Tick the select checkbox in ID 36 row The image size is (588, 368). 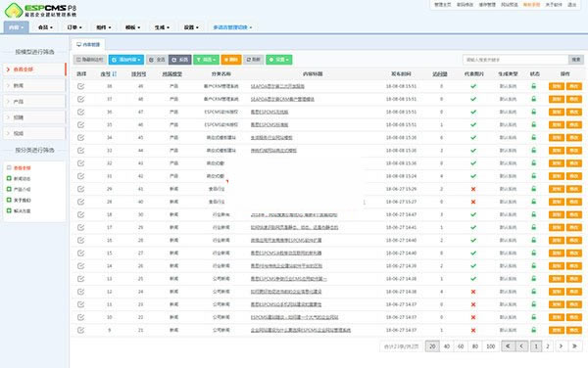pyautogui.click(x=81, y=112)
